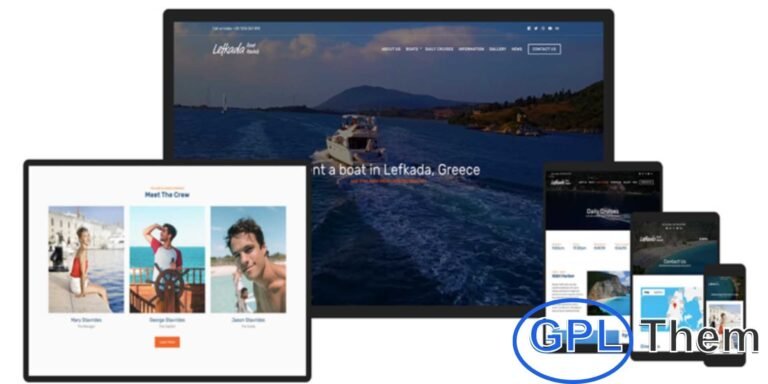The width and height of the screenshot is (768, 384).
Task: Open the About Us menu item
Action: (x=391, y=49)
